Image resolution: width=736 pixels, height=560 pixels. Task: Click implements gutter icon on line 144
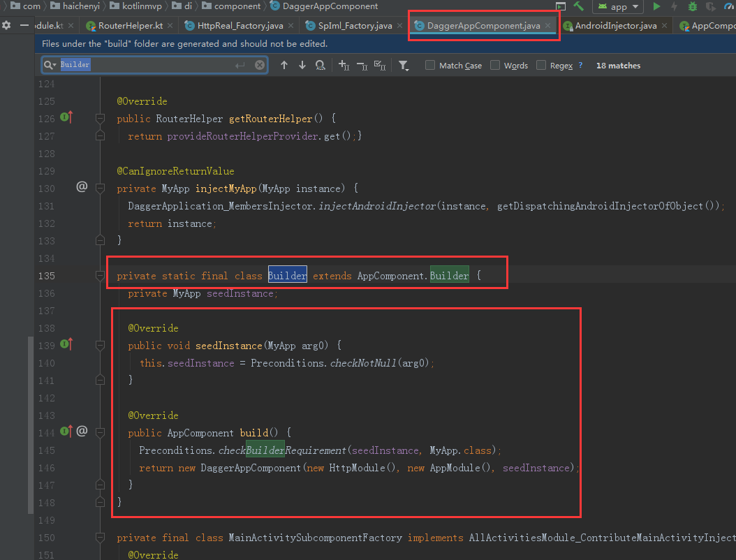click(66, 431)
